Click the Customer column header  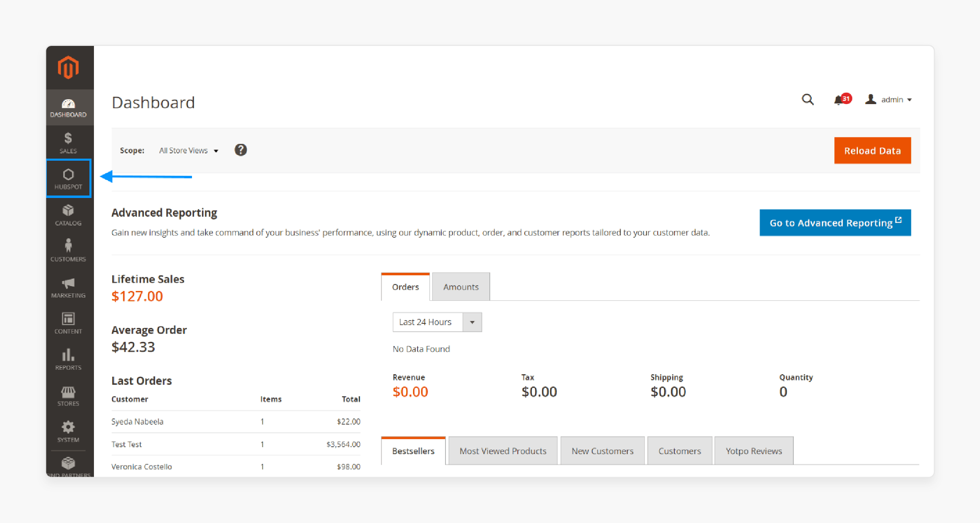click(130, 399)
